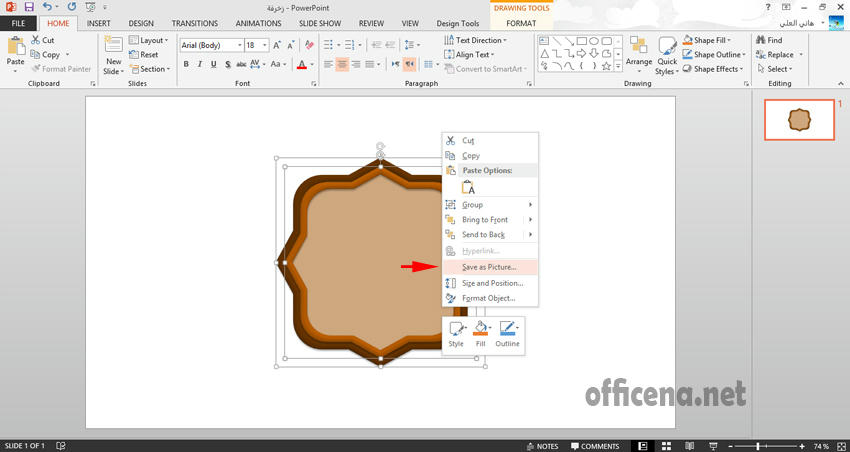
Task: Choose Save as Picture from context menu
Action: tap(489, 267)
